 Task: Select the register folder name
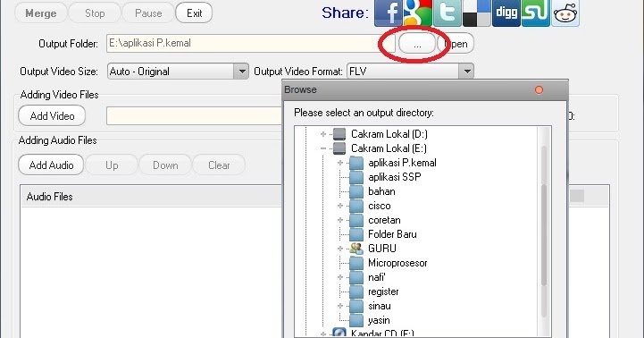pos(383,292)
